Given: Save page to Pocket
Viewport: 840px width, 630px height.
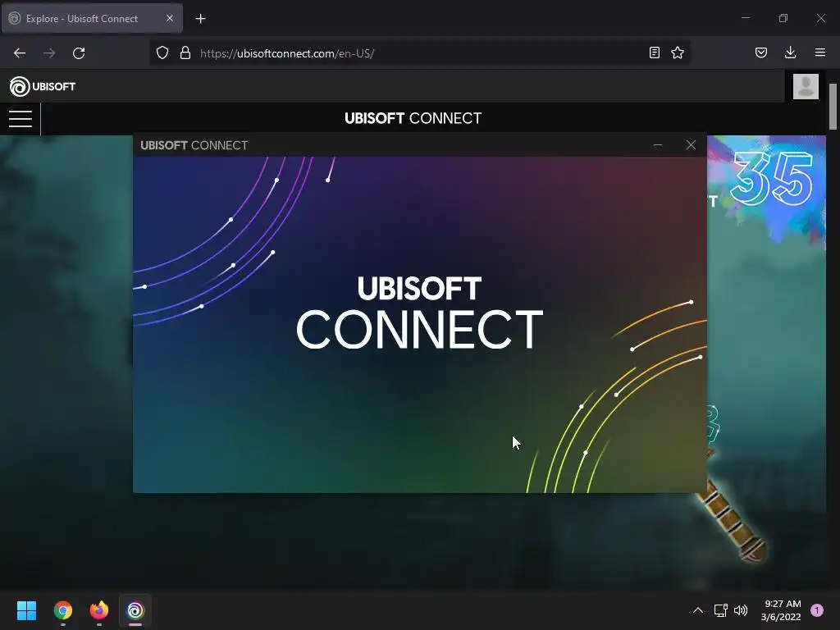Looking at the screenshot, I should pyautogui.click(x=761, y=52).
